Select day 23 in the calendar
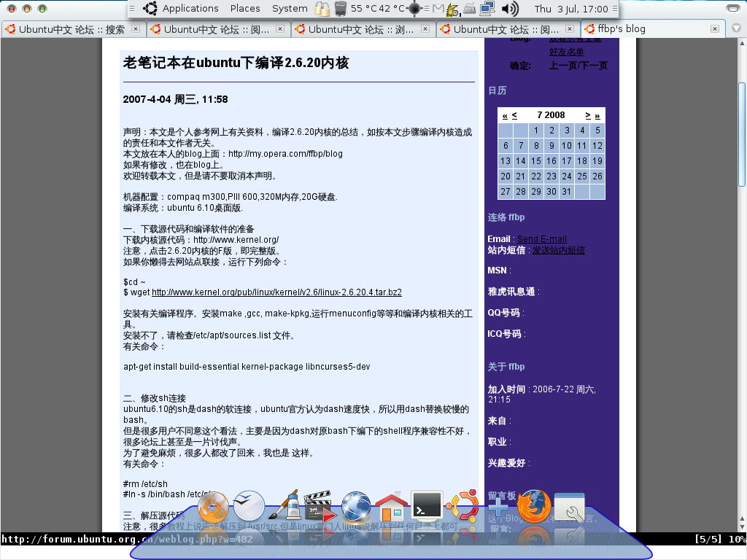 pyautogui.click(x=551, y=176)
